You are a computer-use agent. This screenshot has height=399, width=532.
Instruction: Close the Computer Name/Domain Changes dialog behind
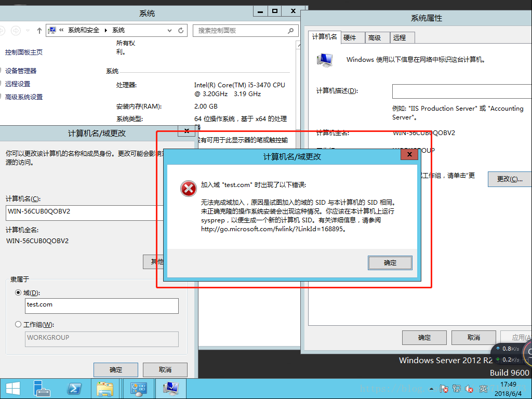click(187, 131)
